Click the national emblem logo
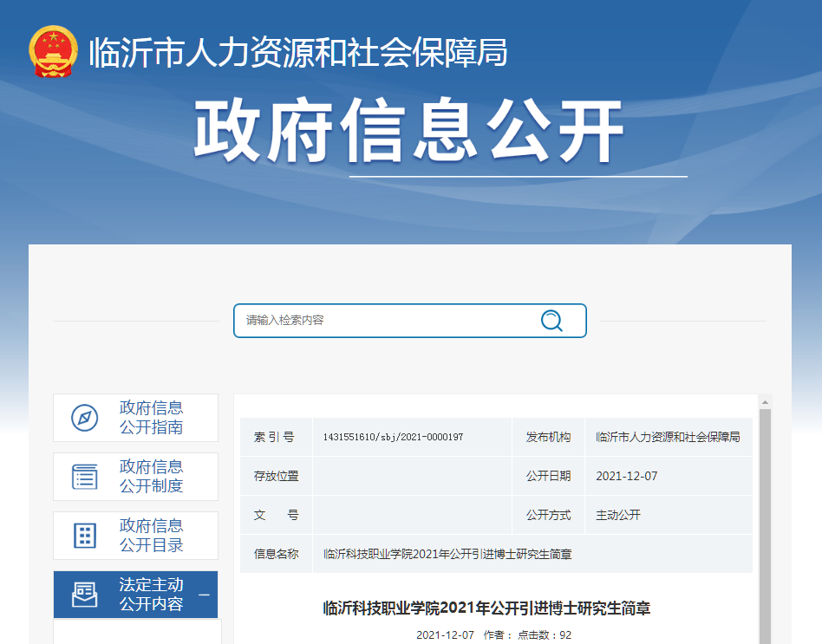The height and width of the screenshot is (644, 822). click(x=53, y=53)
